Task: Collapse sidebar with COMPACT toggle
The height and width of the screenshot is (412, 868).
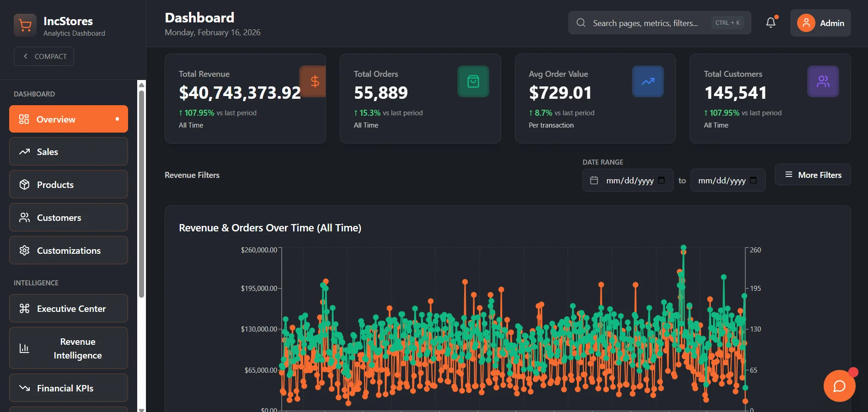Action: [x=44, y=56]
